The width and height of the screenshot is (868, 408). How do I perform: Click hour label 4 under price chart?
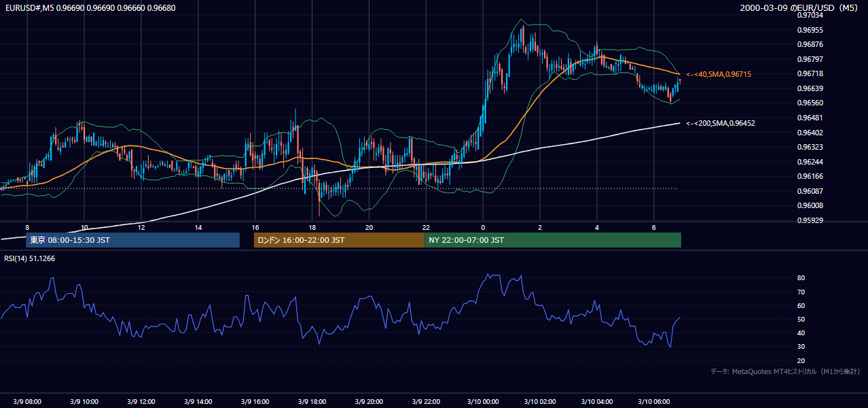[597, 227]
